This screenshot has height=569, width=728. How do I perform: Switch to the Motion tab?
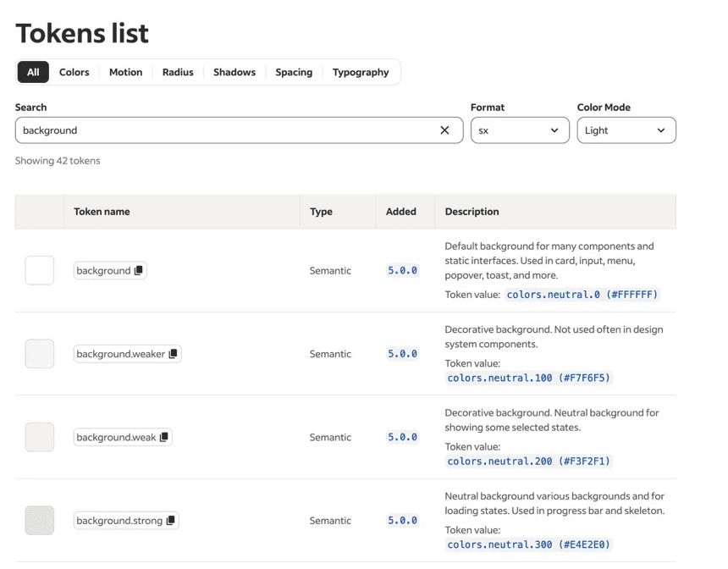click(125, 72)
